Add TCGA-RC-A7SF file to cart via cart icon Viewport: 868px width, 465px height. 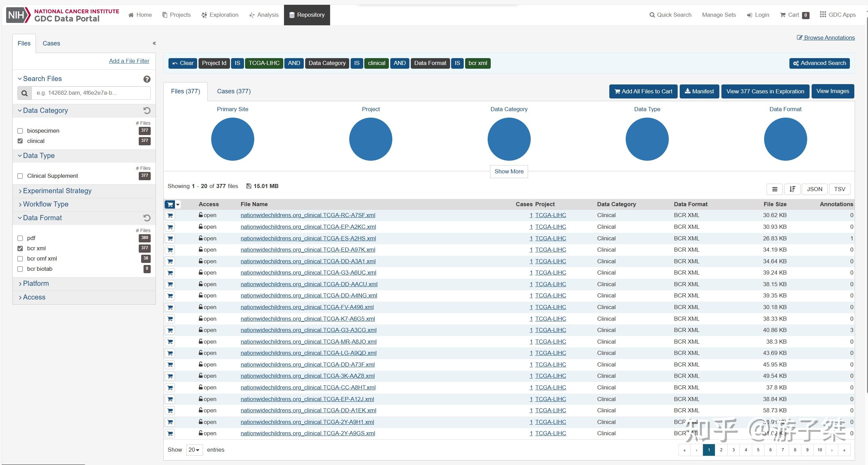[x=170, y=215]
